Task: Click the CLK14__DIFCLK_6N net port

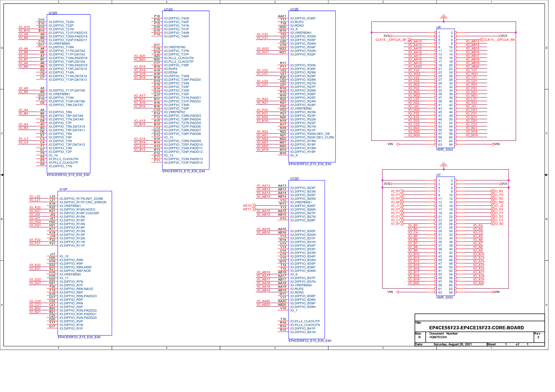Action: coord(499,40)
